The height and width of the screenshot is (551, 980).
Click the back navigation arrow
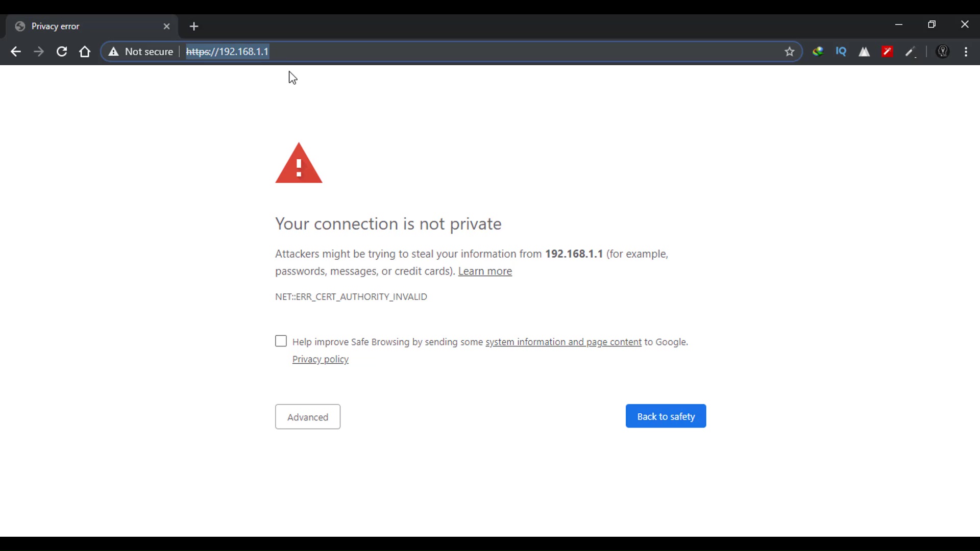pos(16,52)
